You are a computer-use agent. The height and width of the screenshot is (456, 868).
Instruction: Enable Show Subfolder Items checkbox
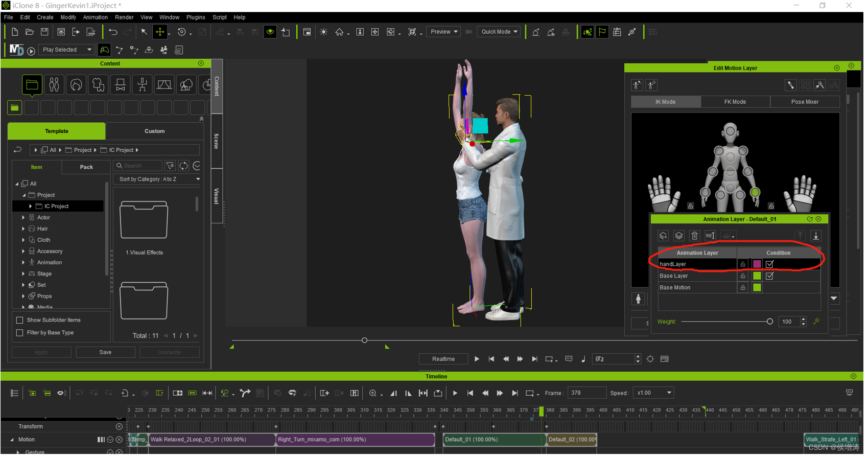(x=20, y=321)
